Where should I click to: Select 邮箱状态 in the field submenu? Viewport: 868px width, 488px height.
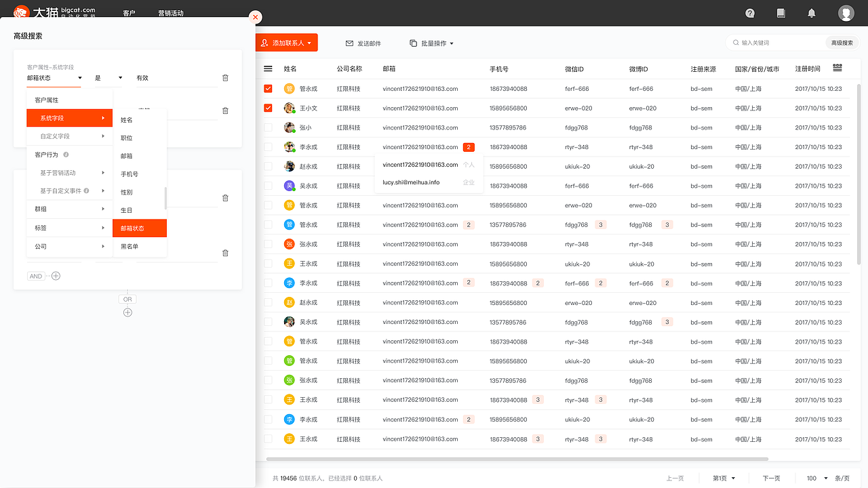[x=139, y=228]
